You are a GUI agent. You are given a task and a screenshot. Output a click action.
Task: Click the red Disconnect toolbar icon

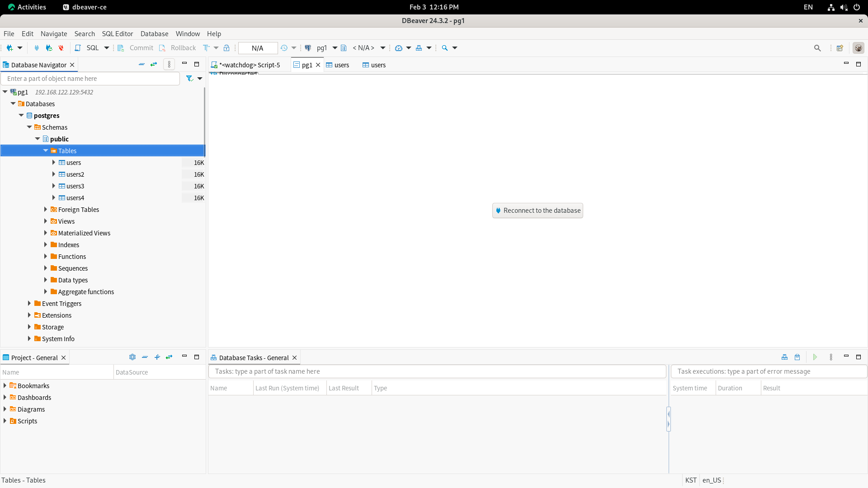61,48
